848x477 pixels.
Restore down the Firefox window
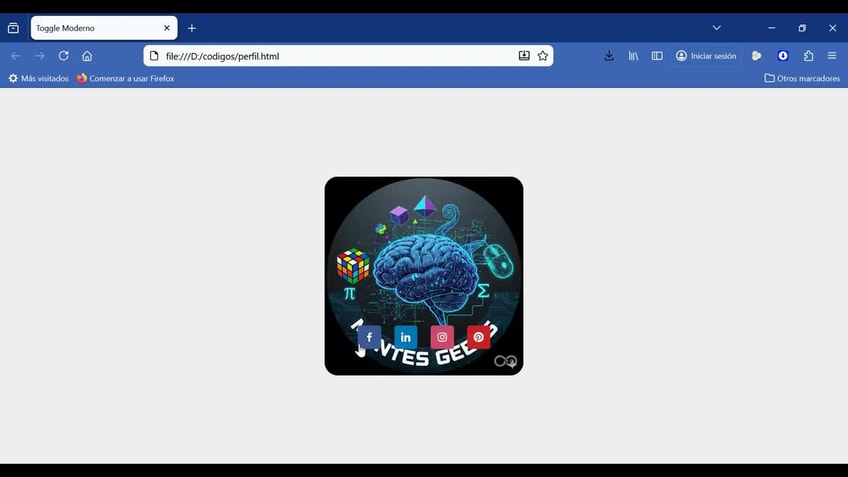coord(802,28)
